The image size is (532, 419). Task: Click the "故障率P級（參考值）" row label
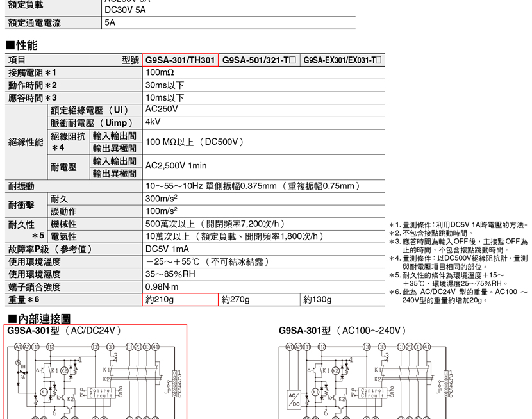pyautogui.click(x=51, y=249)
